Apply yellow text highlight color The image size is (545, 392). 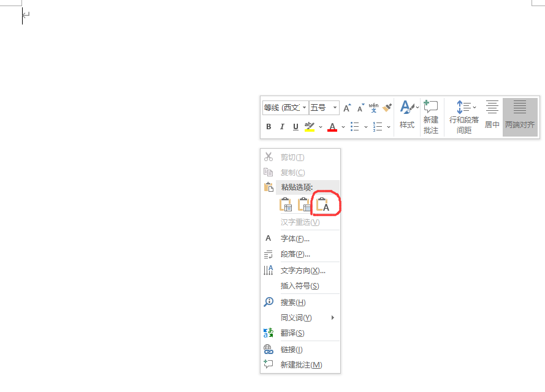pyautogui.click(x=310, y=127)
